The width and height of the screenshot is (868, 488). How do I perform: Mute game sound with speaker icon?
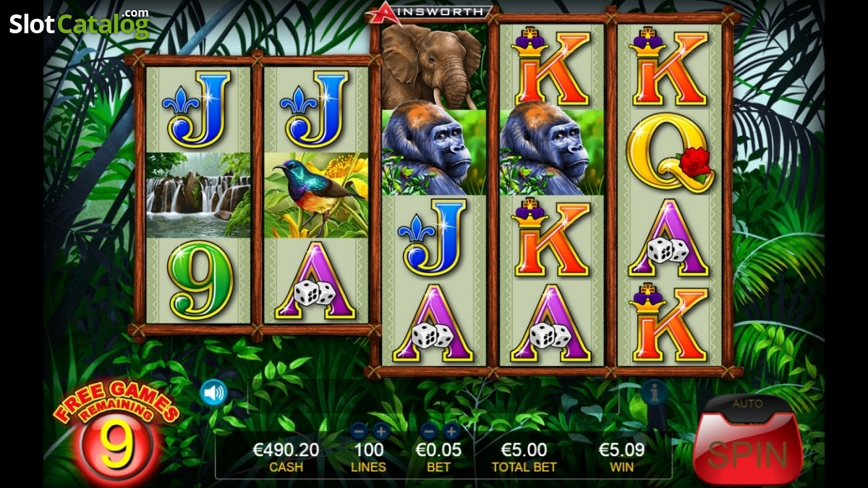pyautogui.click(x=213, y=393)
